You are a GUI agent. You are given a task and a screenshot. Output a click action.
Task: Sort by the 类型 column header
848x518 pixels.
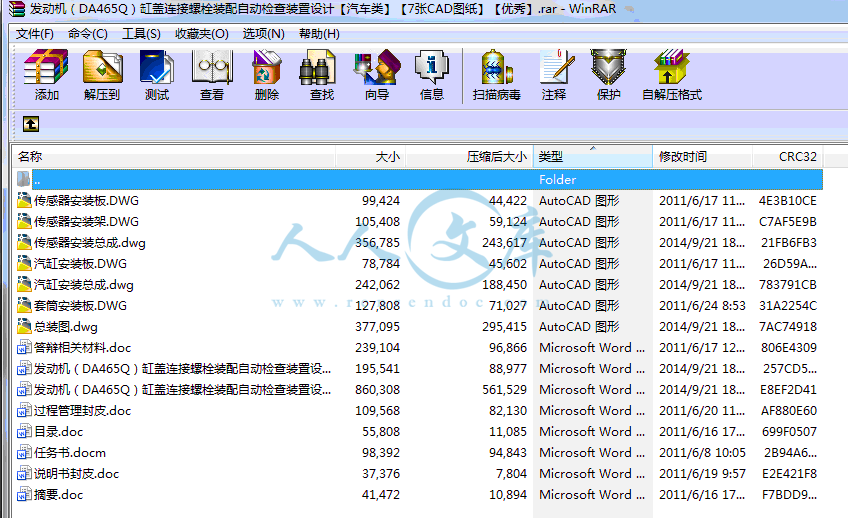point(593,157)
